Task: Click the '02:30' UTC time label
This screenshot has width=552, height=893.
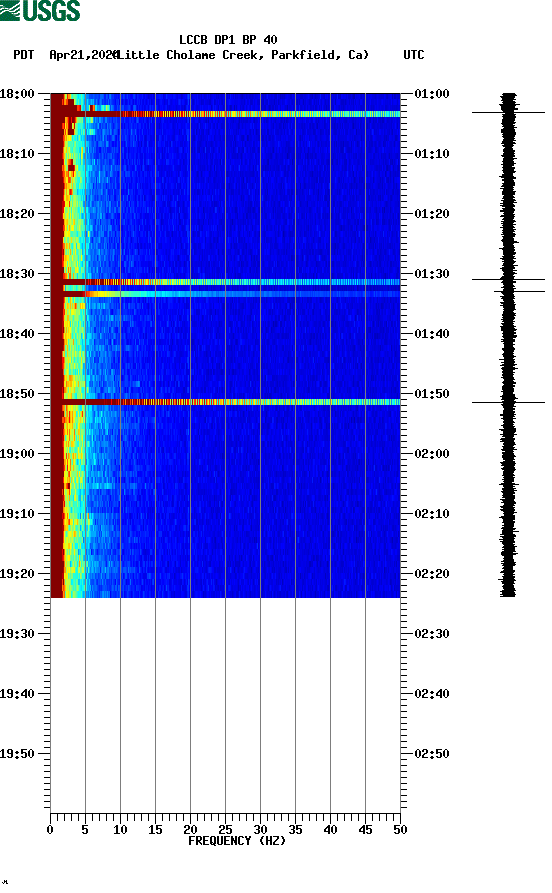Action: [x=432, y=634]
